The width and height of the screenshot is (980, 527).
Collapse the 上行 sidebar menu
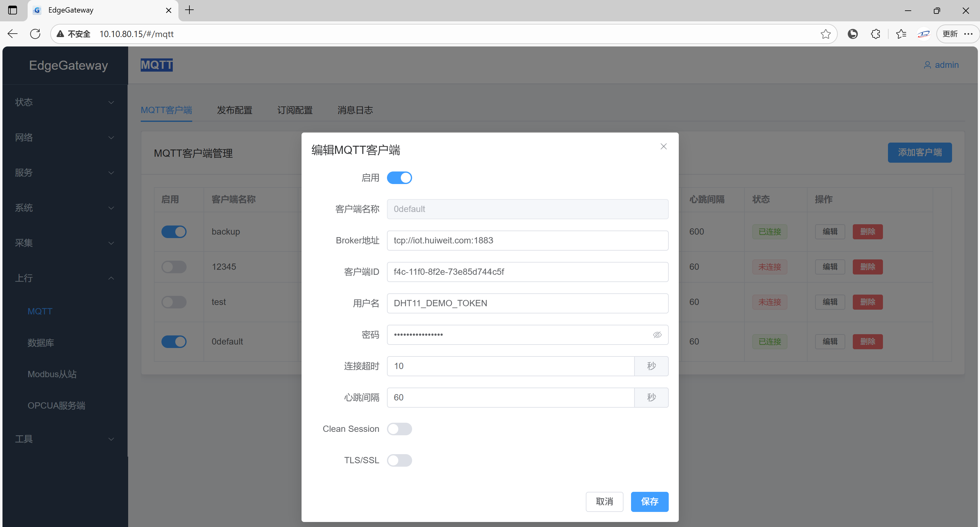click(65, 278)
